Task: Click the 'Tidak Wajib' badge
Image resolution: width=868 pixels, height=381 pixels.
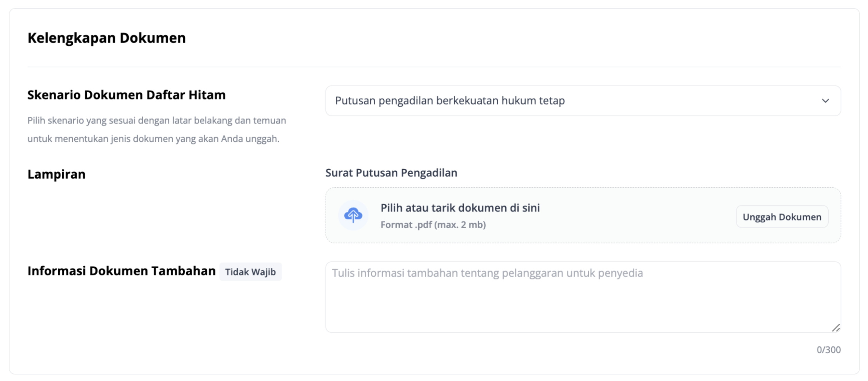Action: pos(251,272)
